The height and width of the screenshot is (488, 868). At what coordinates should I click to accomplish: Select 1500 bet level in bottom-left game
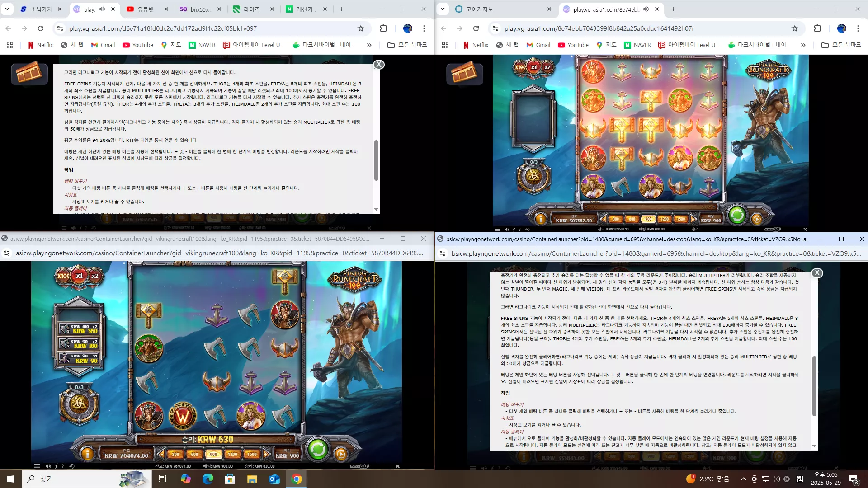click(252, 454)
